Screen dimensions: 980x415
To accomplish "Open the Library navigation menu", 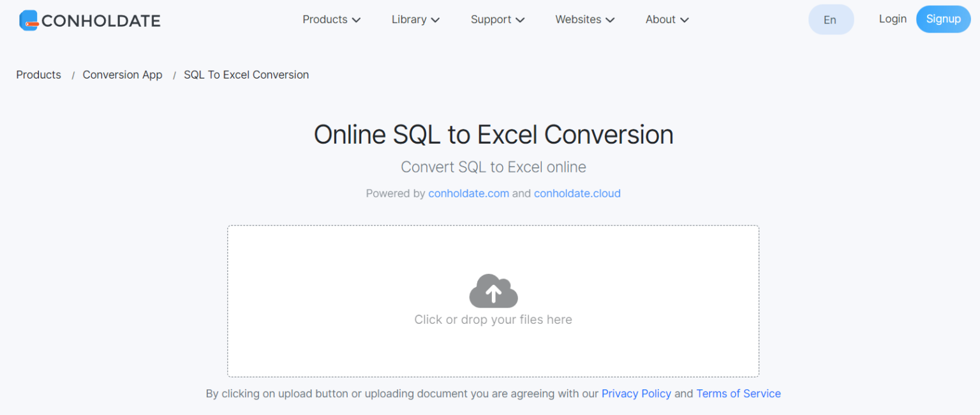I will click(x=409, y=19).
